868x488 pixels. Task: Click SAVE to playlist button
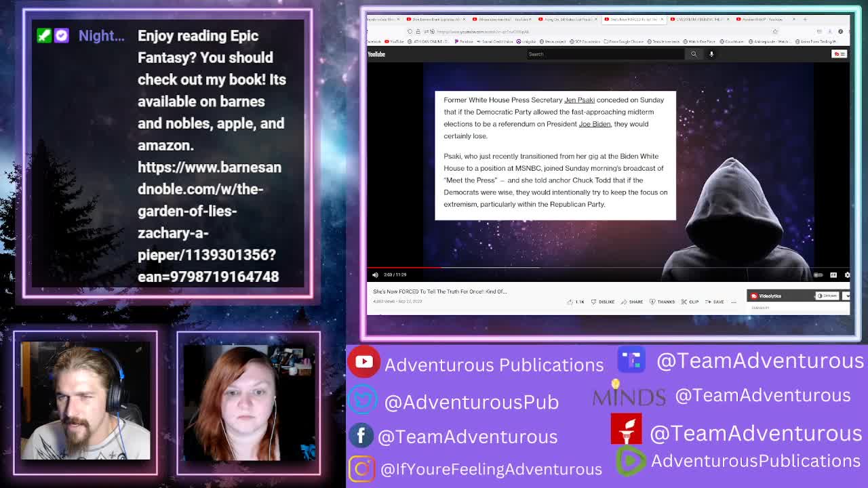coord(715,302)
